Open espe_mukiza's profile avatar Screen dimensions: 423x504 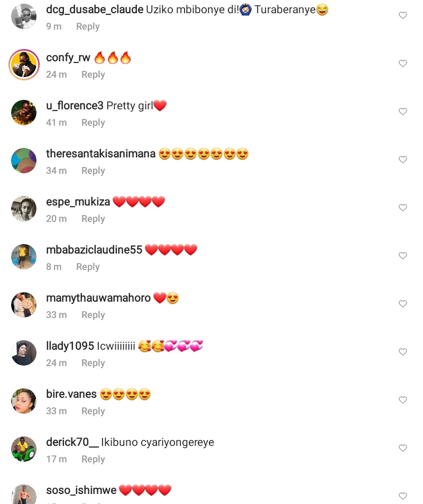pyautogui.click(x=24, y=209)
